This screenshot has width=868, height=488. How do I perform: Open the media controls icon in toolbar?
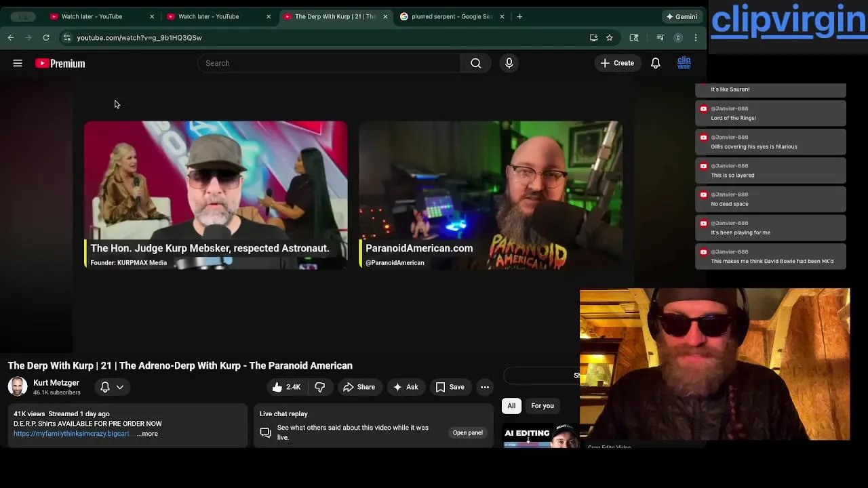tap(660, 38)
